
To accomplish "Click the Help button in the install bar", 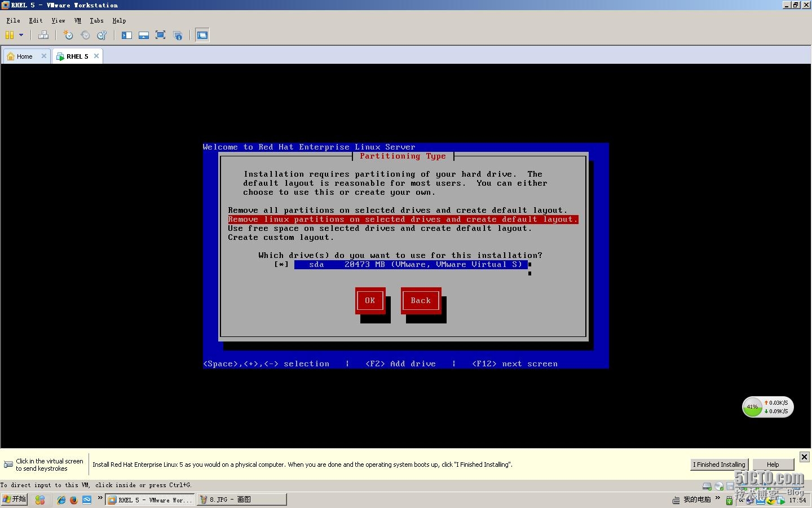I will [x=773, y=465].
